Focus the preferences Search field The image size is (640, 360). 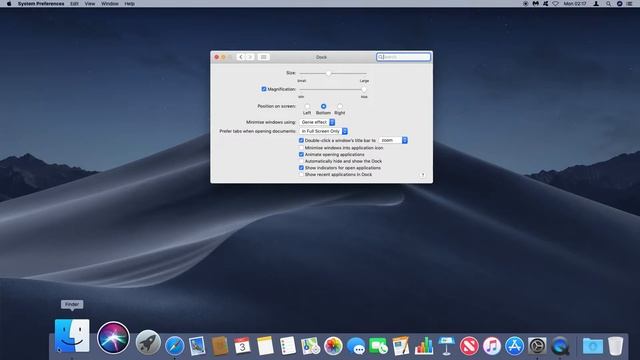(403, 57)
